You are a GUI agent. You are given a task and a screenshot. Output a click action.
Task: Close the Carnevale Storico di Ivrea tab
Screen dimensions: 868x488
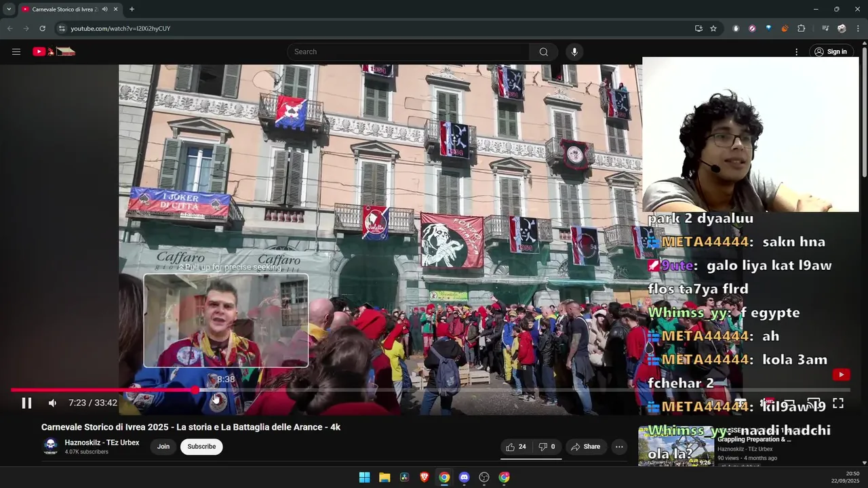115,9
